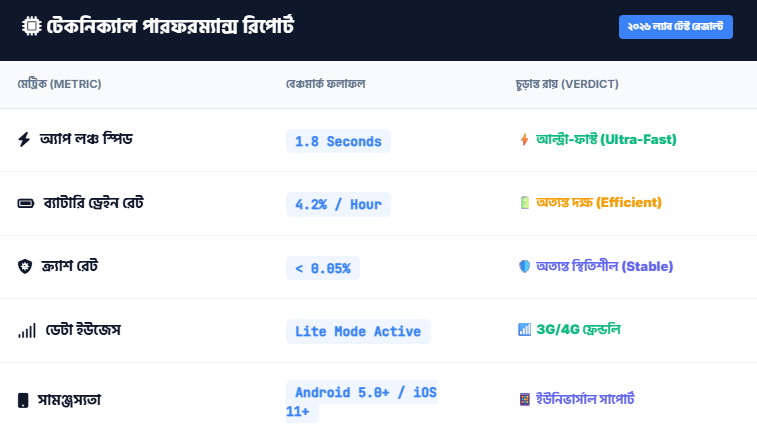The height and width of the screenshot is (429, 757).
Task: Click the lightning bolt app launch icon
Action: [25, 140]
